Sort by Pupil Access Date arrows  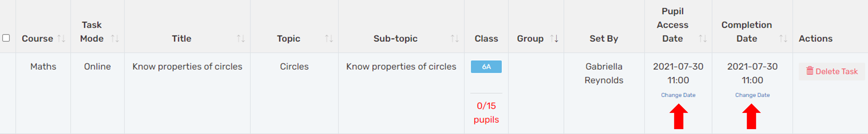[702, 39]
